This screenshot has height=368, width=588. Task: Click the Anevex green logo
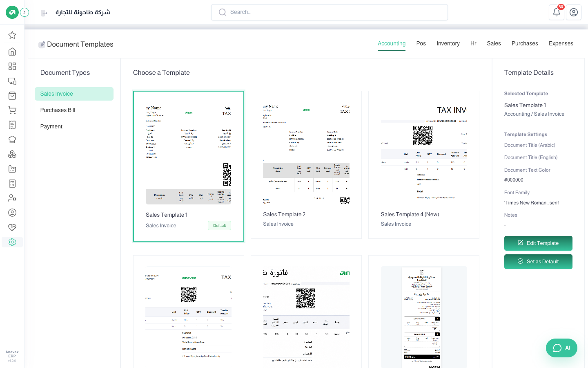tap(12, 12)
